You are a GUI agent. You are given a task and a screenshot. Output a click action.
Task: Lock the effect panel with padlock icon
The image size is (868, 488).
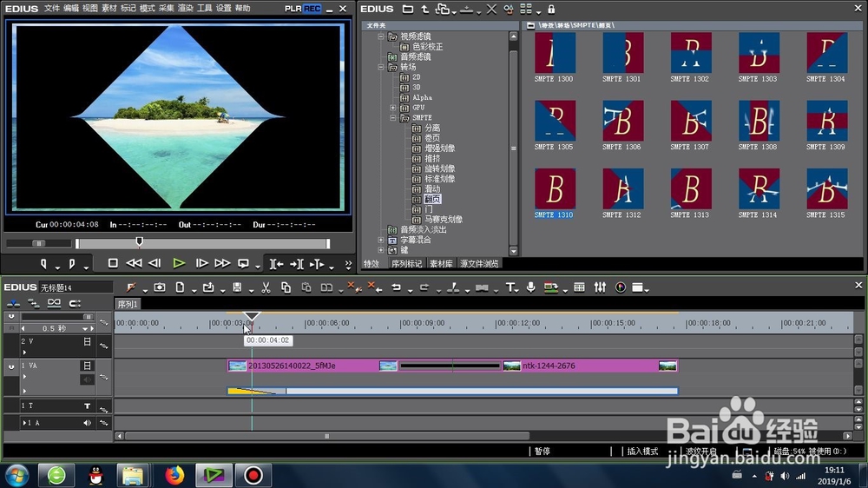point(551,10)
